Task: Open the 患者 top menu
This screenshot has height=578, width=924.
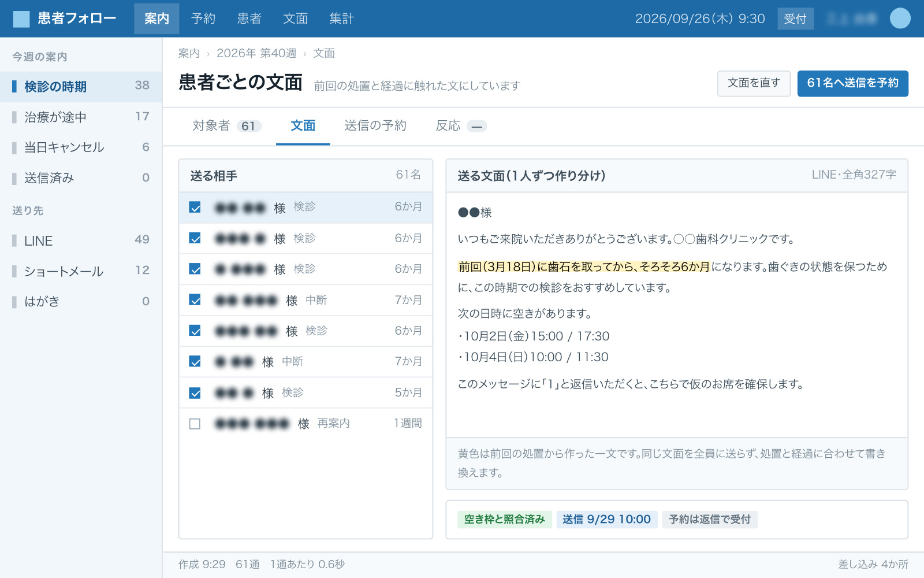Action: (x=249, y=18)
